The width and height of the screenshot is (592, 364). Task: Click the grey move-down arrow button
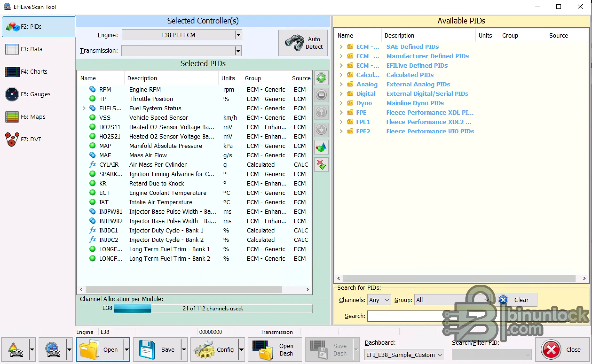321,130
